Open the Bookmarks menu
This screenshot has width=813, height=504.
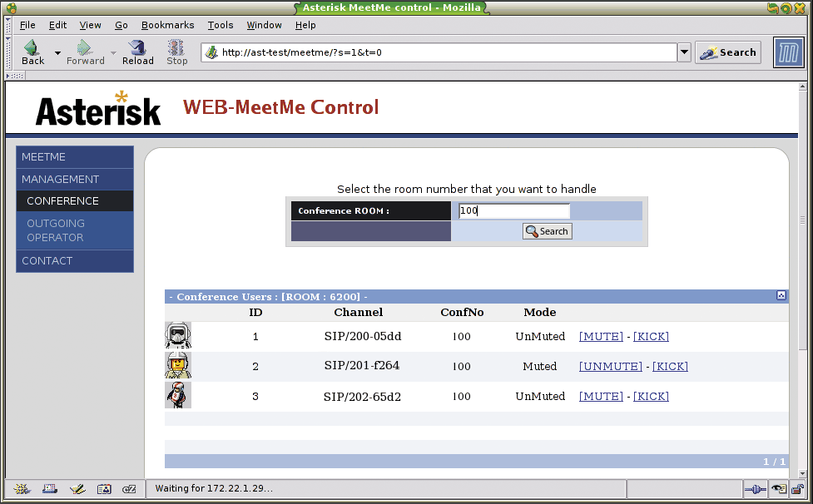[x=167, y=25]
